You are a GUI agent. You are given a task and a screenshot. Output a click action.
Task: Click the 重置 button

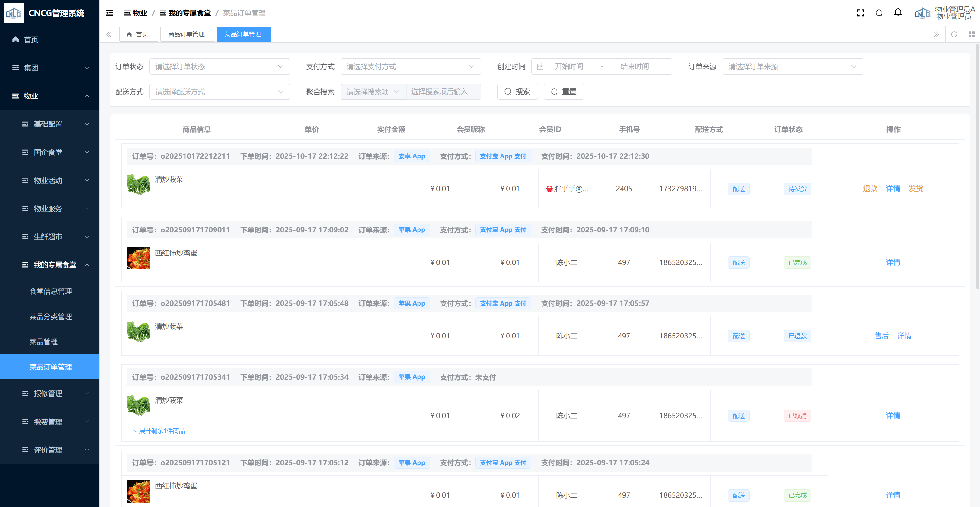click(x=563, y=92)
